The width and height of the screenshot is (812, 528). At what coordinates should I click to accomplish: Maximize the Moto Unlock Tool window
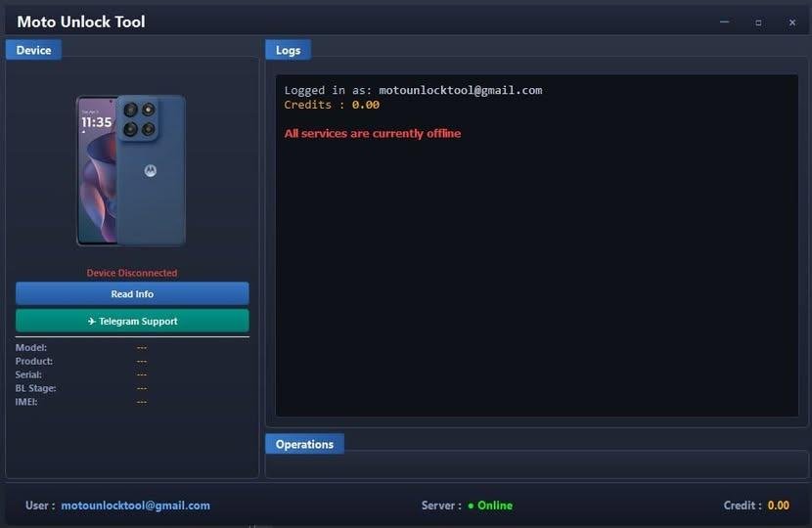(758, 22)
